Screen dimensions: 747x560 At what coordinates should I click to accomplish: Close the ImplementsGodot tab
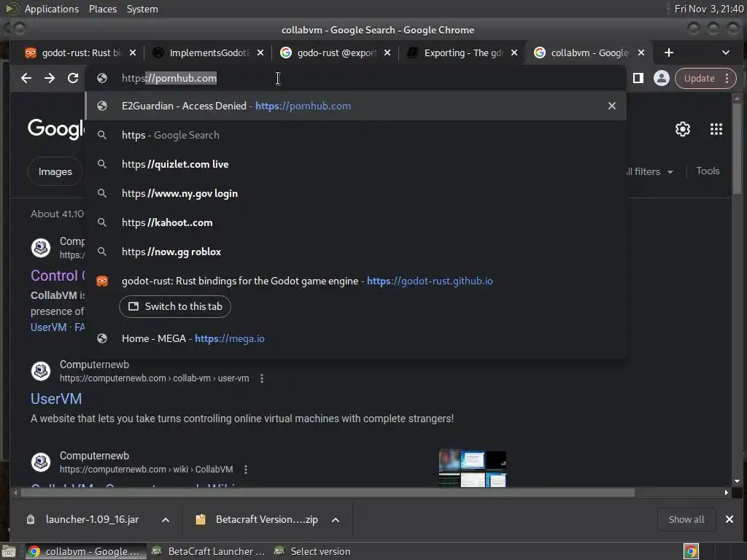260,52
